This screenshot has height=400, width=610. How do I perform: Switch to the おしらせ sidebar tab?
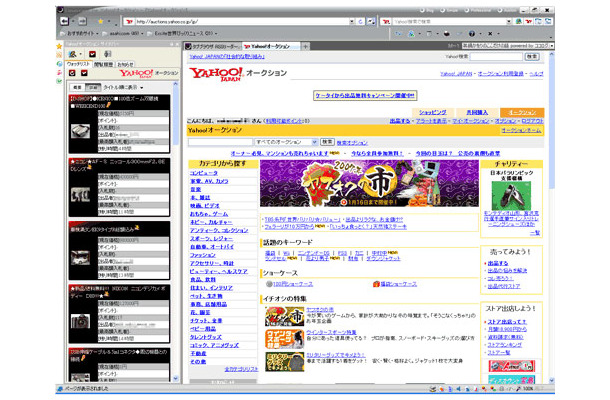(x=125, y=64)
